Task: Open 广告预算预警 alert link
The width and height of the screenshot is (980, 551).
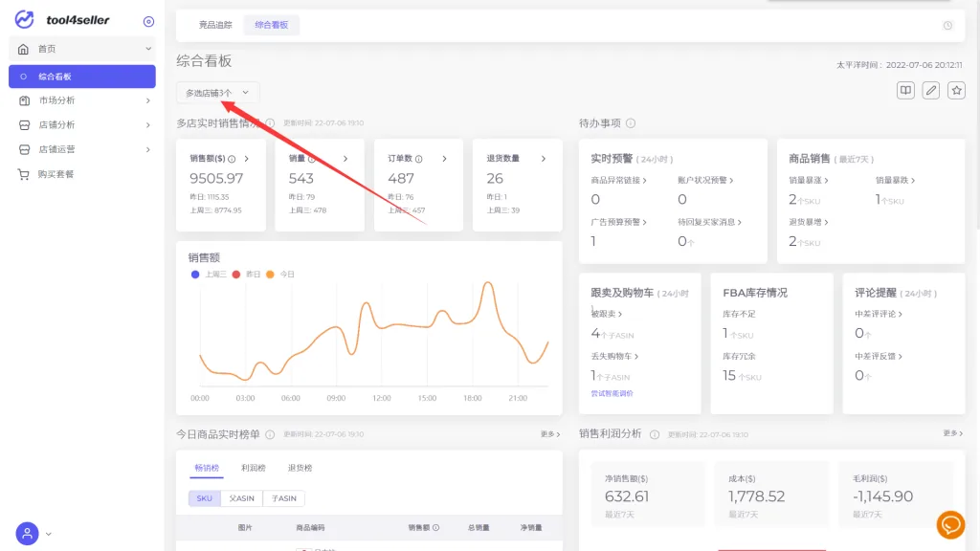Action: coord(619,222)
